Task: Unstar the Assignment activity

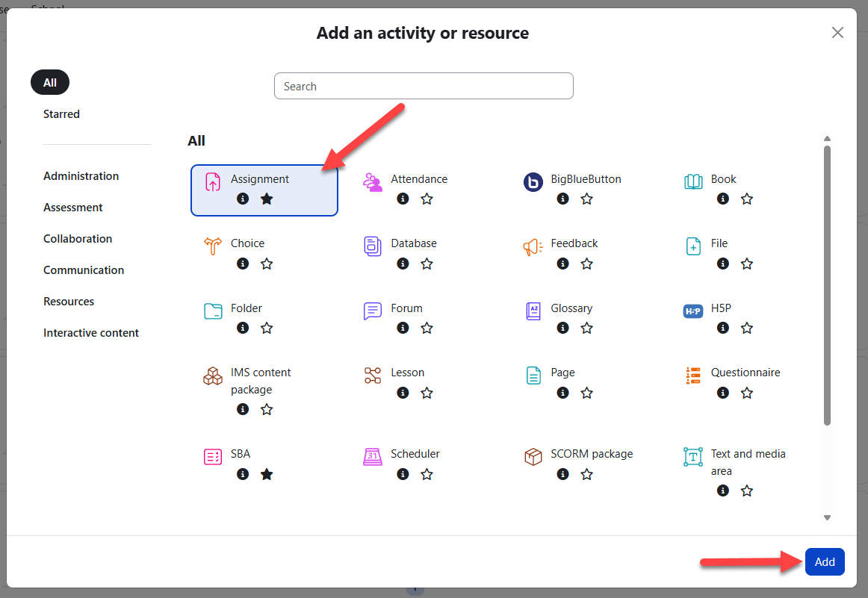Action: tap(267, 199)
